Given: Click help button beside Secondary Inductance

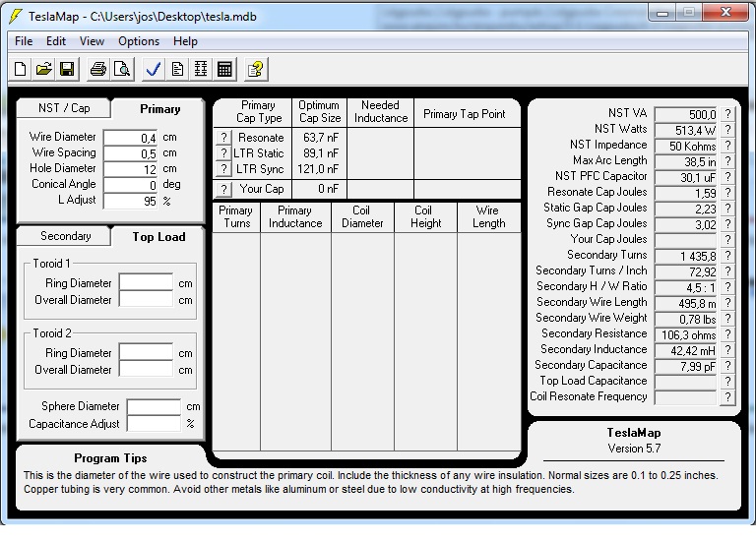Looking at the screenshot, I should tap(727, 350).
